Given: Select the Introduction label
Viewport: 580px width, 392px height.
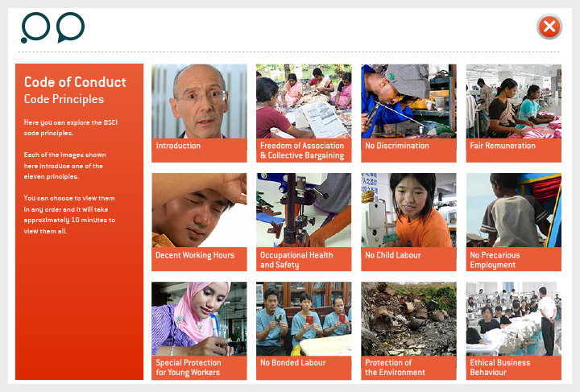Looking at the screenshot, I should coord(178,146).
